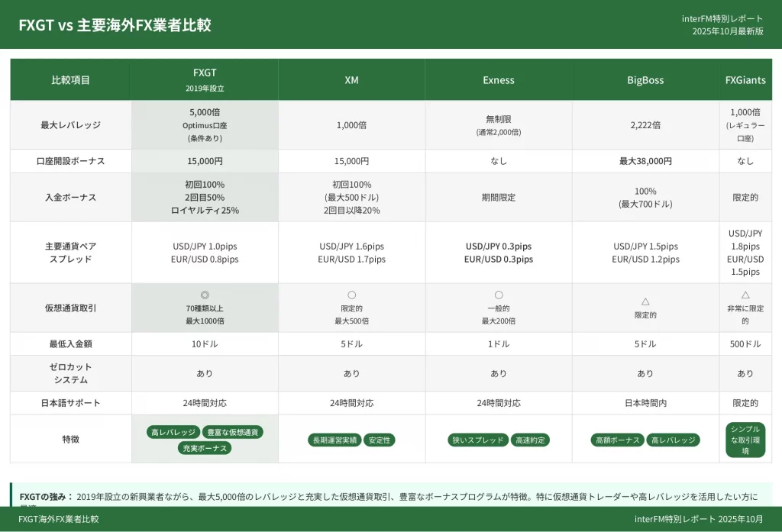Click the page title FXGT vs 主要海外FX業者比較

(x=115, y=24)
